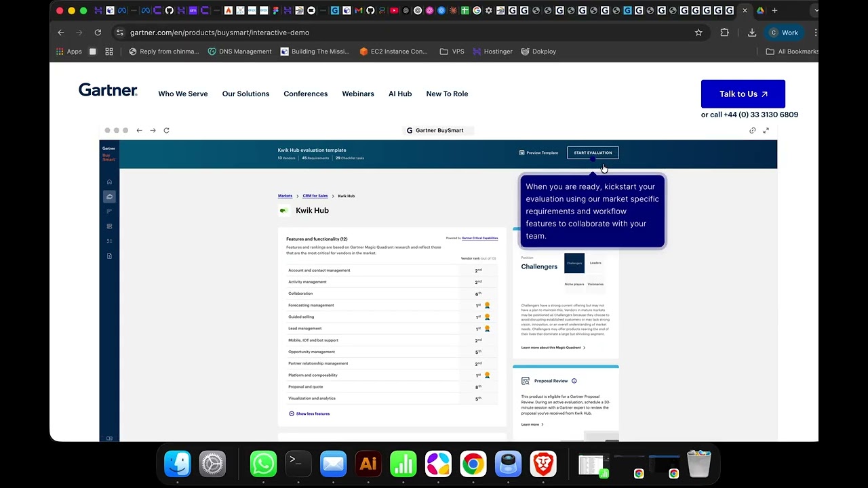Viewport: 868px width, 488px height.
Task: Click the 'Opportunity management' feature row
Action: [392, 352]
